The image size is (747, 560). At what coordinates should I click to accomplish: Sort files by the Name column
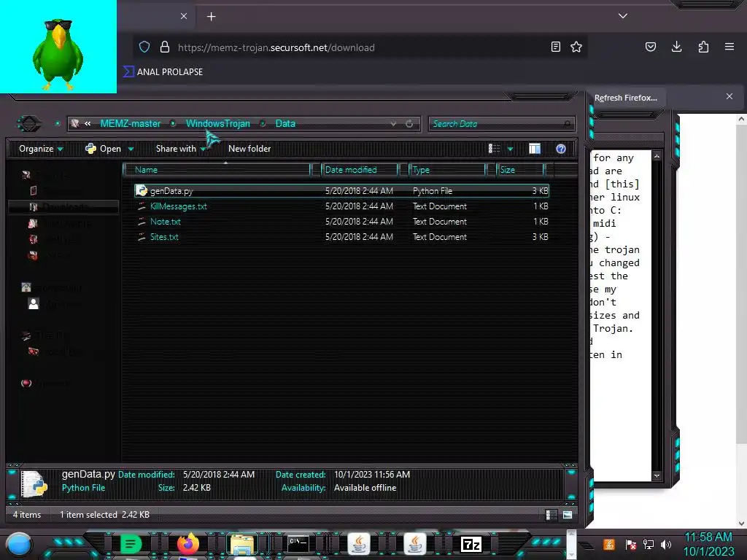217,170
